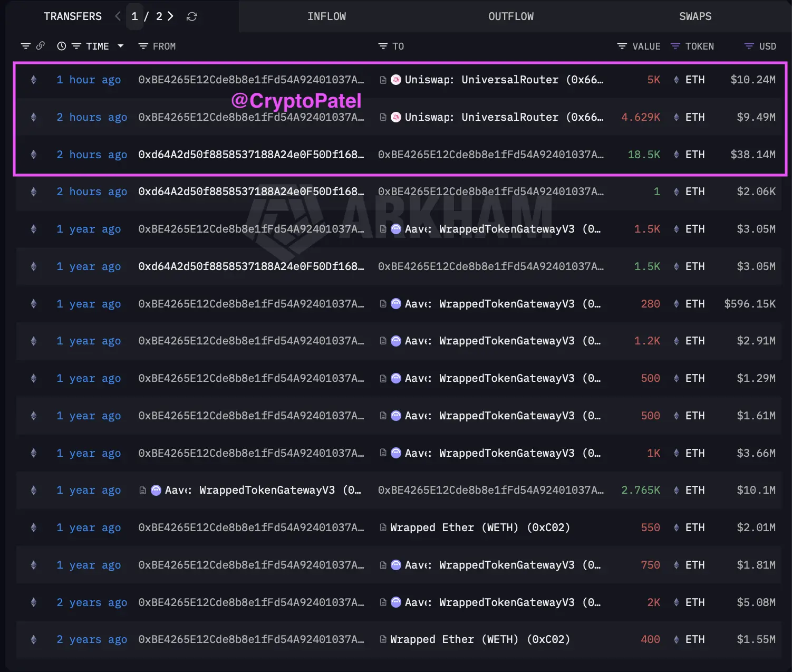The width and height of the screenshot is (792, 672).
Task: Open the time link in the $1.55M row
Action: coord(92,639)
